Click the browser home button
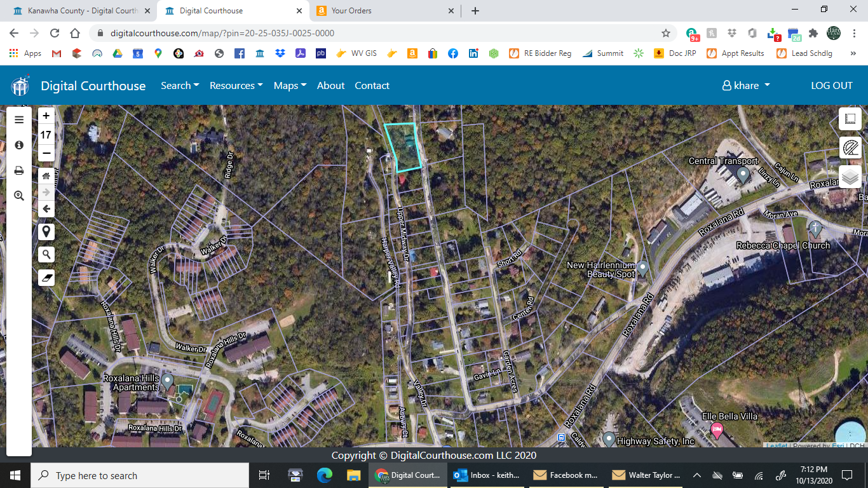Viewport: 868px width, 488px height. (x=75, y=33)
